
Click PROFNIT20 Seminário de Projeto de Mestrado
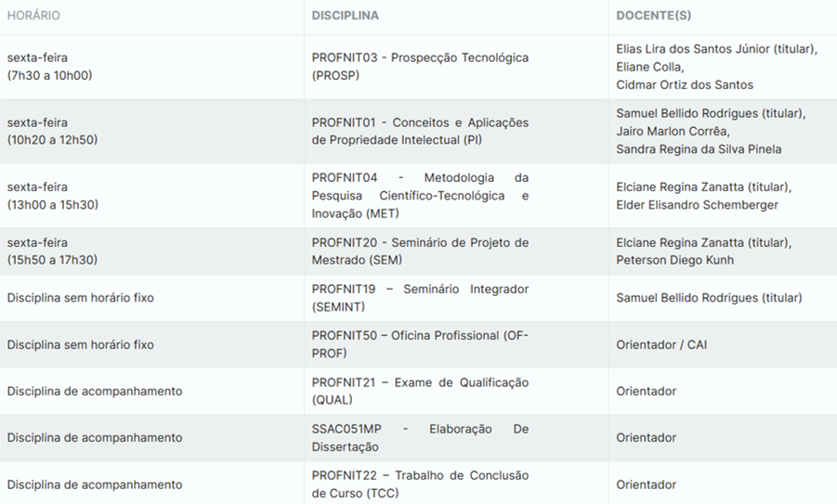[x=420, y=252]
